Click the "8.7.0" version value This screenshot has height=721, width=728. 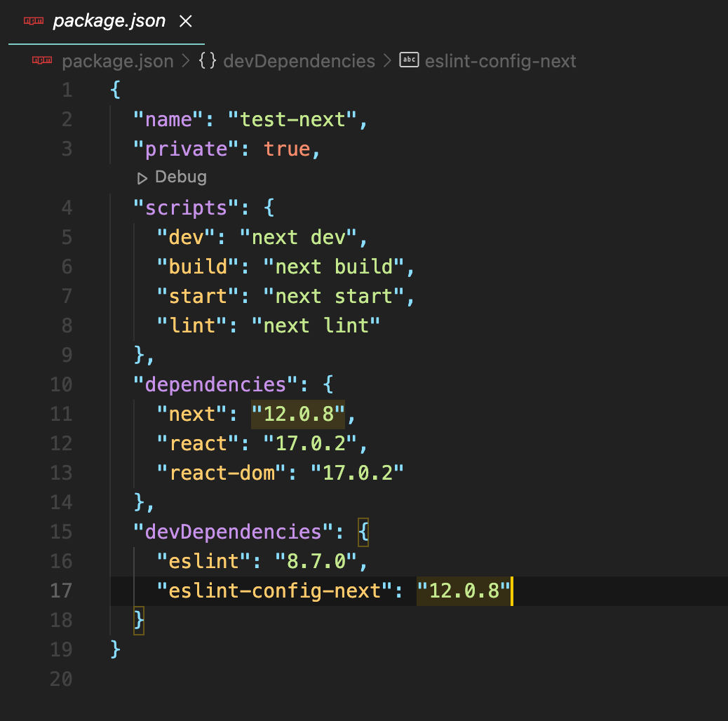click(x=316, y=561)
